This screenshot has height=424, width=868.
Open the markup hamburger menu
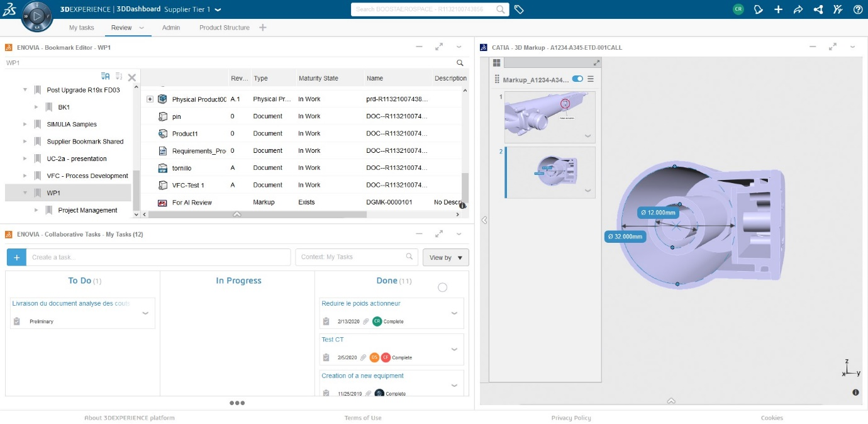[x=590, y=79]
